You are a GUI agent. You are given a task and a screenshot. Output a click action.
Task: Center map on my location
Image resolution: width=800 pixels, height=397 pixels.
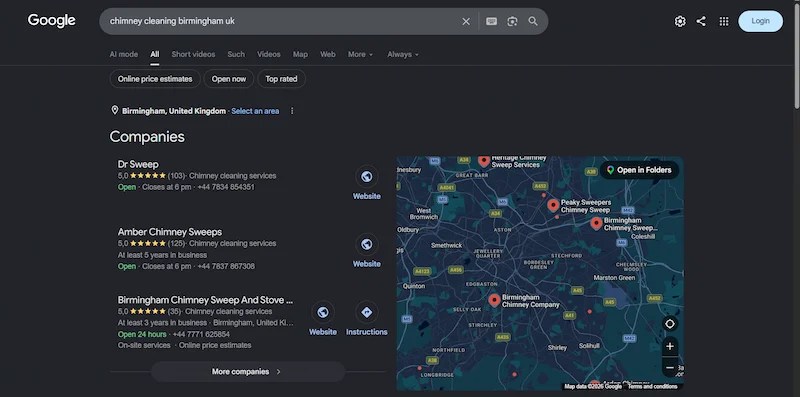pos(670,324)
